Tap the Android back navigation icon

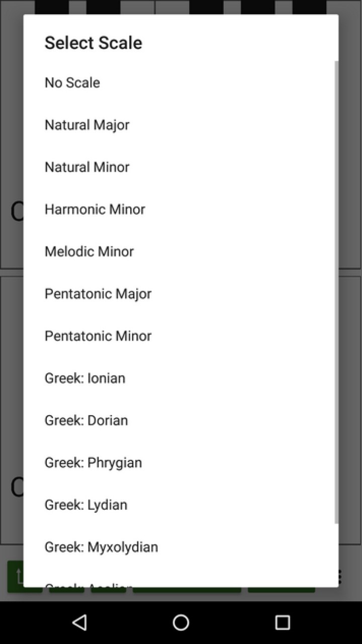click(79, 622)
